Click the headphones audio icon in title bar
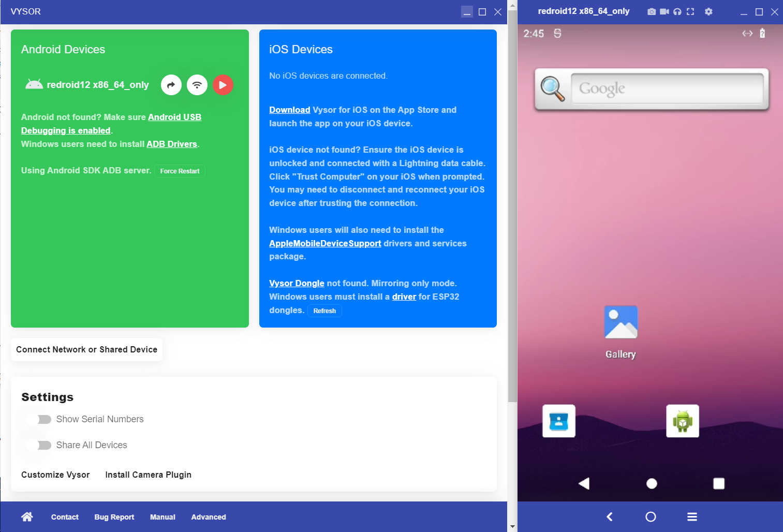The height and width of the screenshot is (532, 783). point(677,11)
